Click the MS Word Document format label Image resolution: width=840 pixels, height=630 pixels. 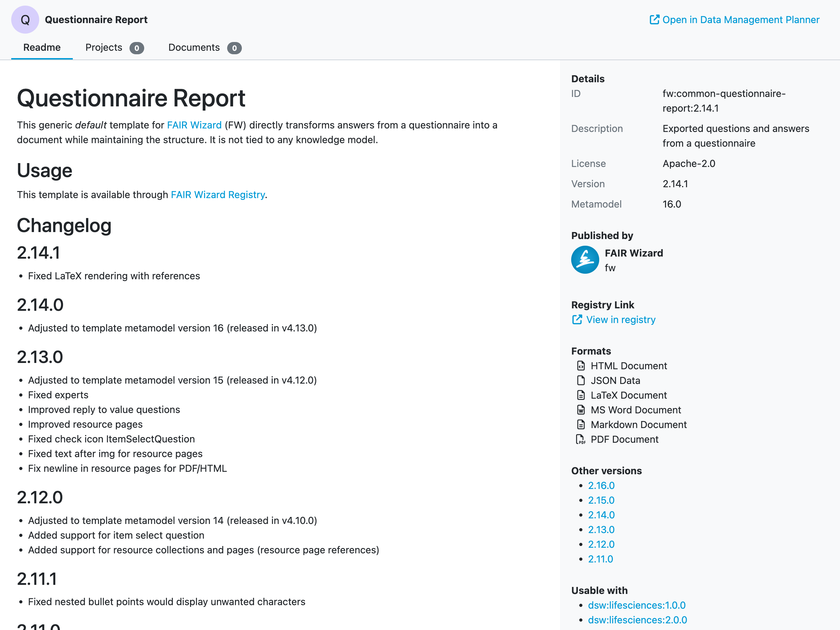[636, 410]
